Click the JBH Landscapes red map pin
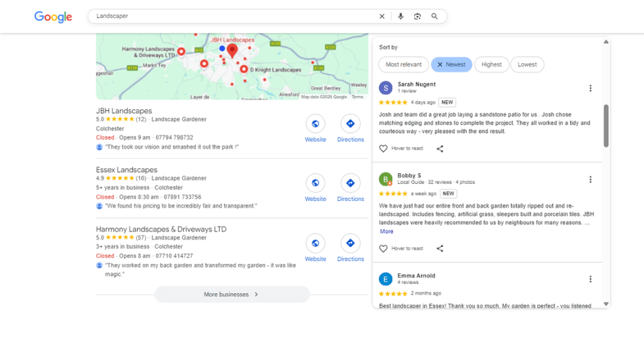 [x=232, y=51]
